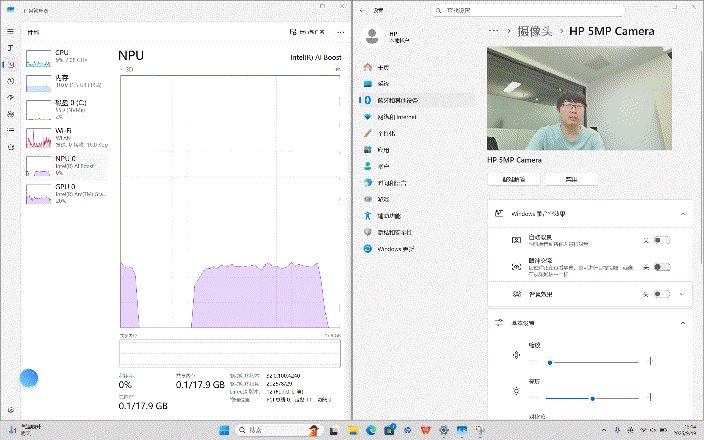Image resolution: width=704 pixels, height=440 pixels.
Task: Open Users page icon in Task Manager
Action: tap(11, 114)
